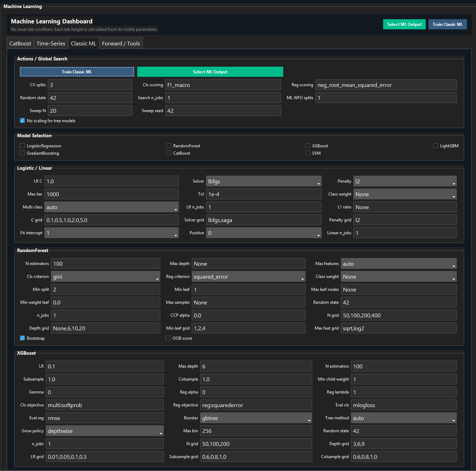Screen dimensions: 476x471
Task: Click the Min child weight field
Action: point(404,379)
